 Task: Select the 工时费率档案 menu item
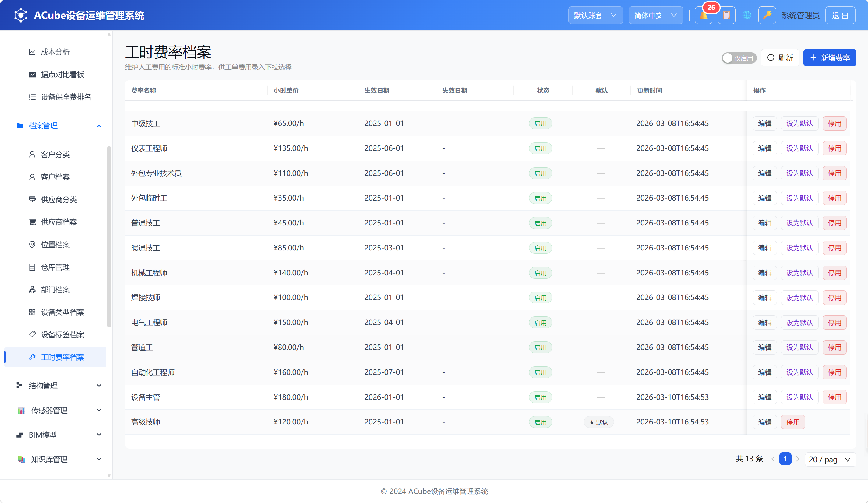55,357
